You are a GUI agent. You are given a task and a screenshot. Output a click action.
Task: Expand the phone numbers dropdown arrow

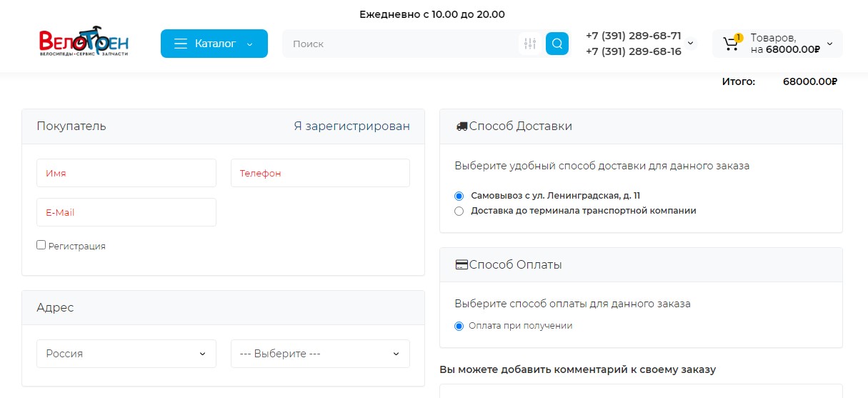[690, 44]
